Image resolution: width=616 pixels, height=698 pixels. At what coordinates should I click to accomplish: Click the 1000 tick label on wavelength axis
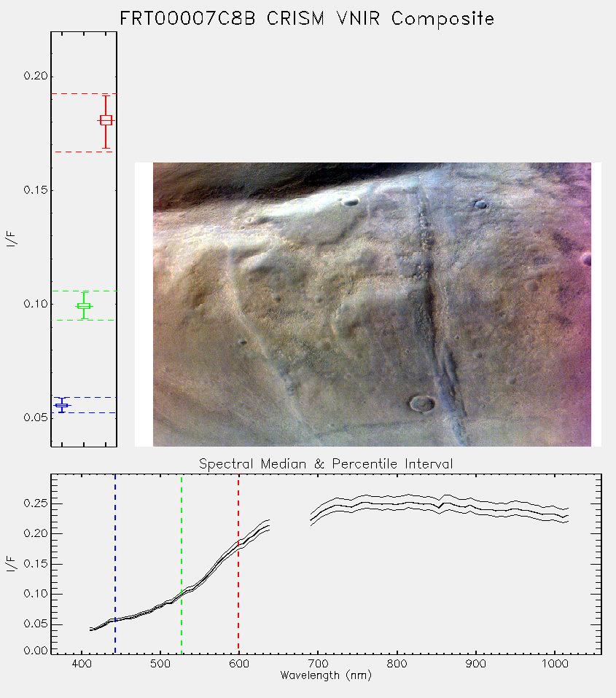point(555,664)
